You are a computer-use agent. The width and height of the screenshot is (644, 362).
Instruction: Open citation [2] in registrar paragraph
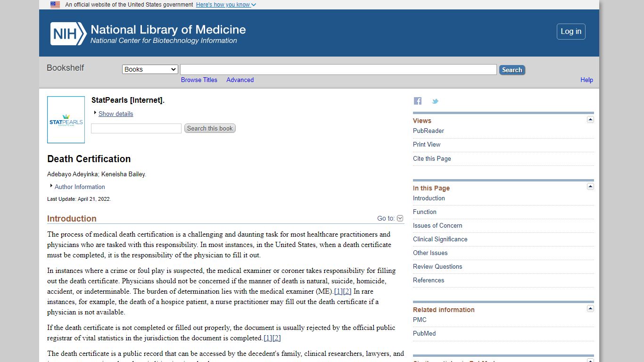pos(277,338)
